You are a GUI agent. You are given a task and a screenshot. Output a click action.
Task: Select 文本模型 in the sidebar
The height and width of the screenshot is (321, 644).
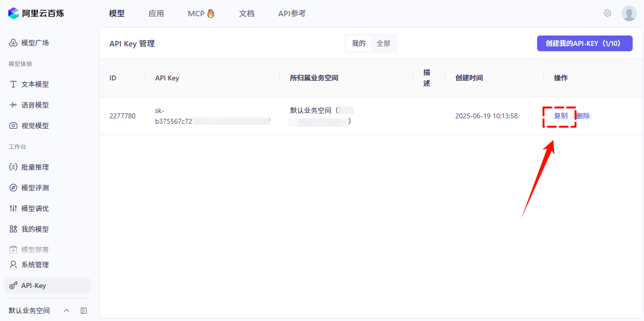[x=34, y=84]
